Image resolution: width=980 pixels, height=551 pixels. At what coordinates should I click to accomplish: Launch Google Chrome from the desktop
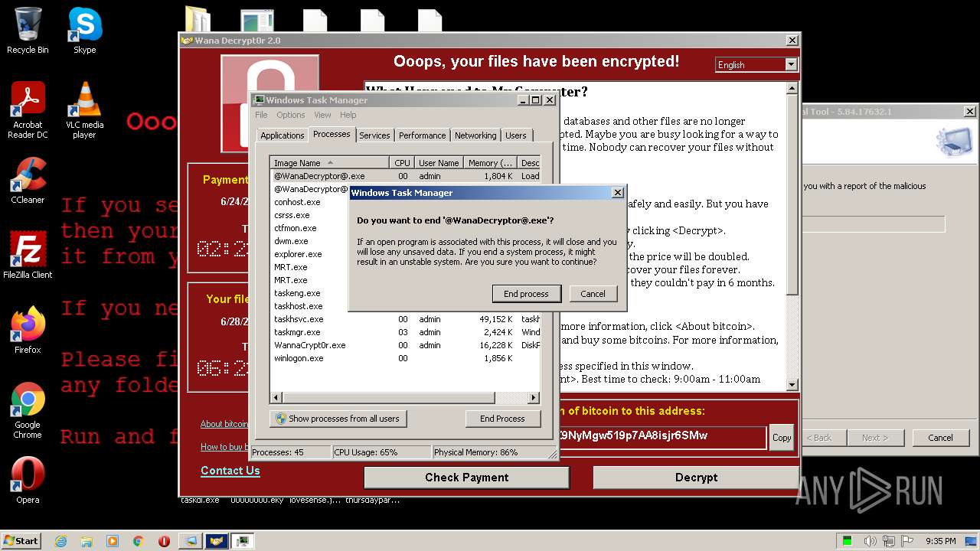28,410
